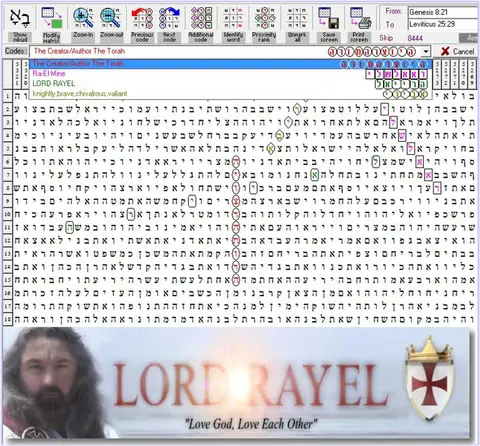
Task: Open the Proximity rank tool
Action: tap(264, 18)
